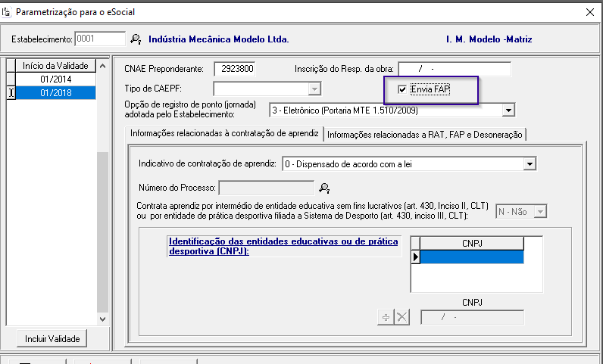Viewport: 603px width, 364px height.
Task: Click the row arrow indicator in CNPJ grid
Action: point(415,257)
